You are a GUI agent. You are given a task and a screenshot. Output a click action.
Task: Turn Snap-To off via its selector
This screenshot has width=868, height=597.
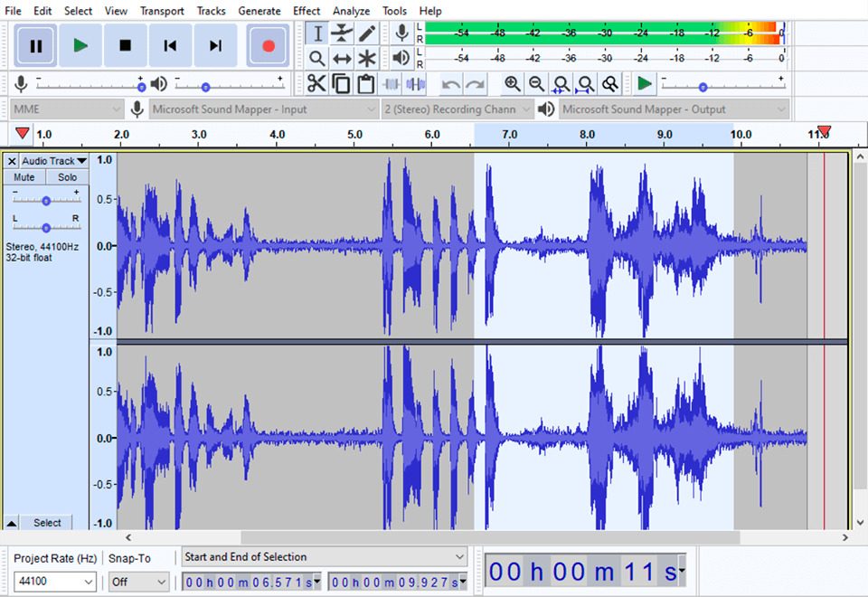tap(137, 582)
